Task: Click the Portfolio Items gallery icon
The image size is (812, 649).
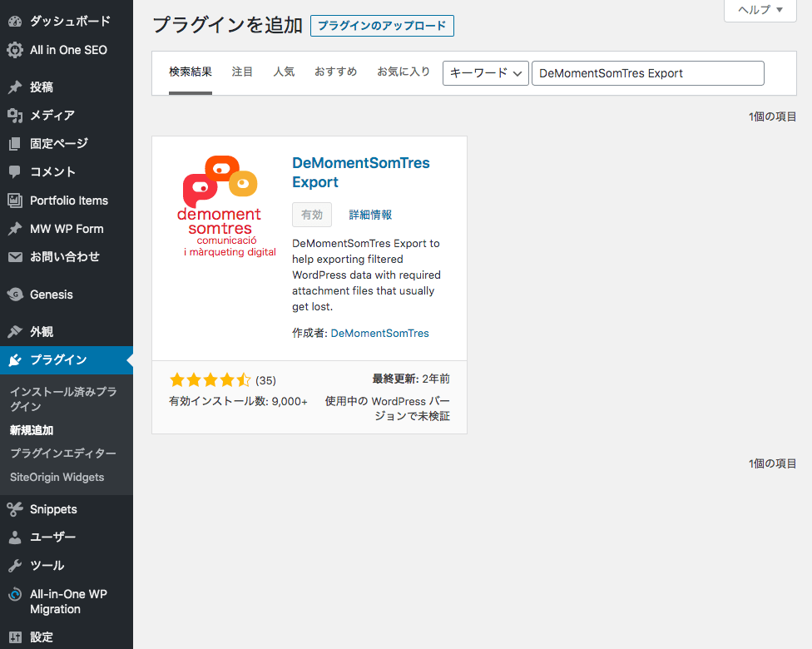Action: coord(15,201)
